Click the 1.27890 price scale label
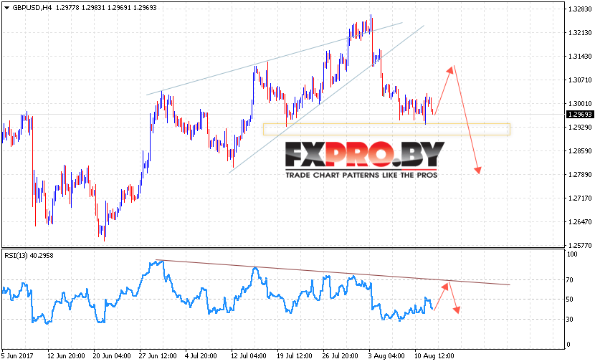The width and height of the screenshot is (595, 364). pyautogui.click(x=580, y=174)
